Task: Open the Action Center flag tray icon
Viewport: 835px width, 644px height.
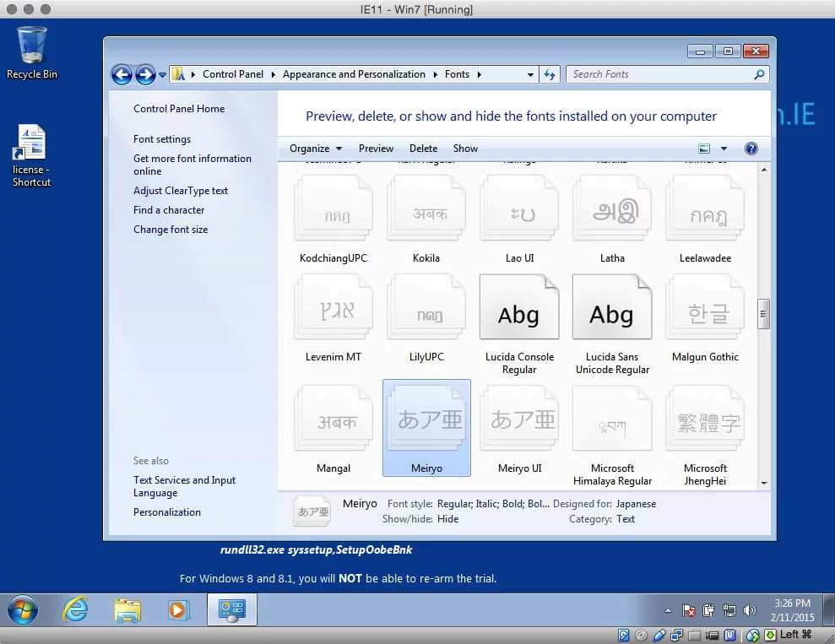Action: coord(688,610)
